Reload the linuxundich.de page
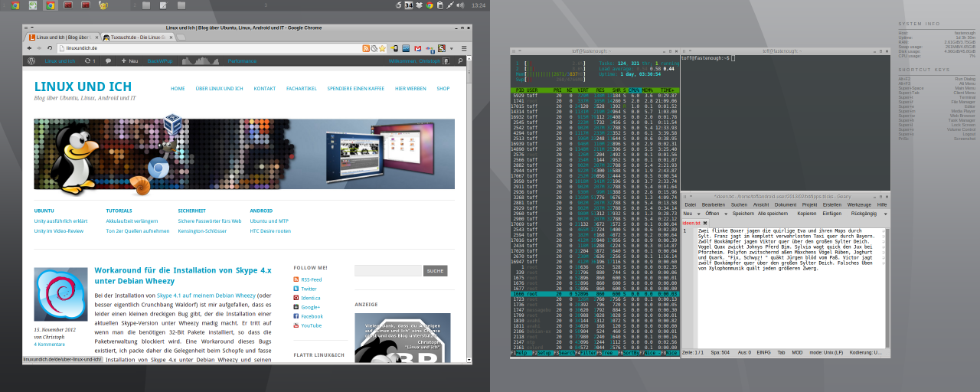Viewport: 980px width, 392px height. pyautogui.click(x=50, y=48)
